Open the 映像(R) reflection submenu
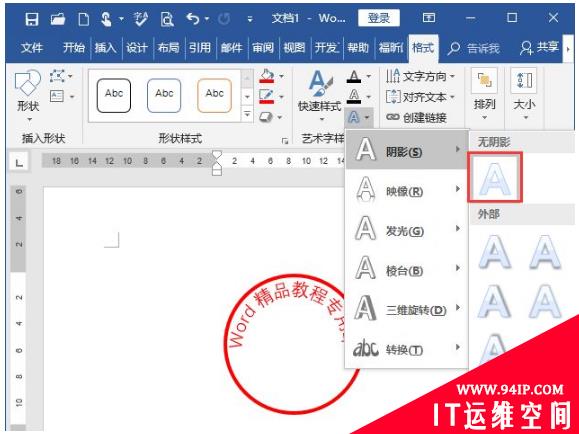Viewport: 579px width, 434px height. click(x=407, y=190)
